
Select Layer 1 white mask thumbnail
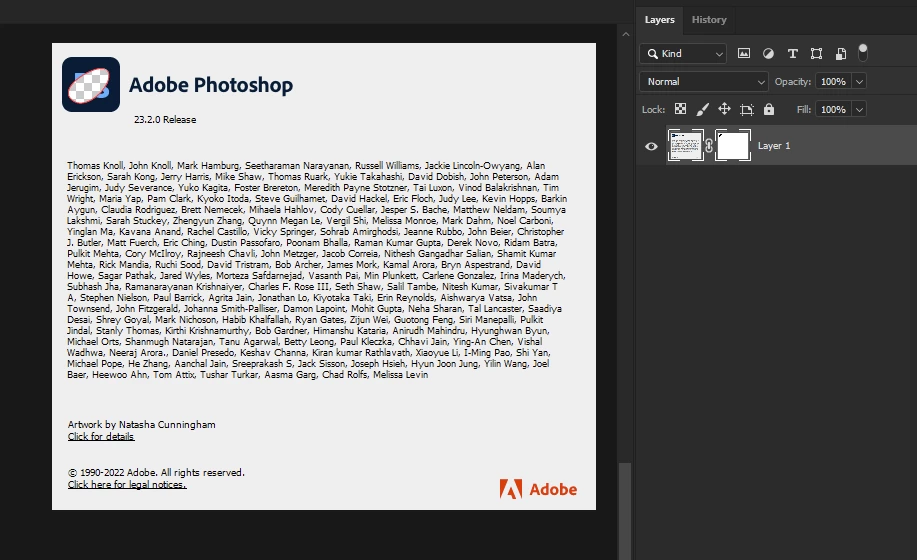tap(733, 146)
